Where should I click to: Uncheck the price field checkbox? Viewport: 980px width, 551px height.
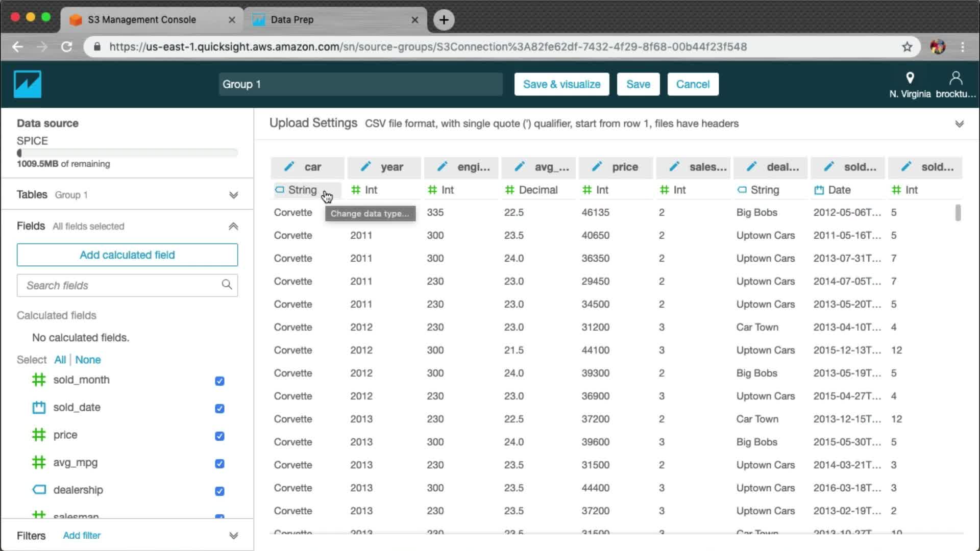coord(219,436)
